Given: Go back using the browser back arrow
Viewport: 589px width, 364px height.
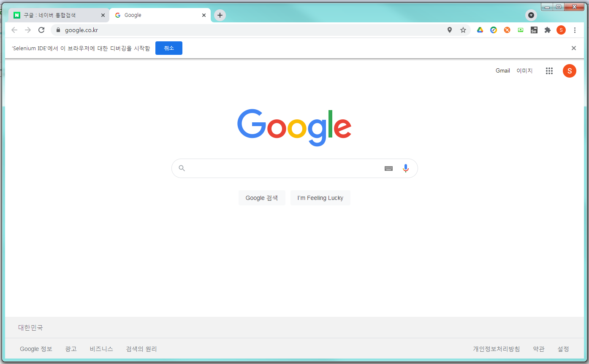Looking at the screenshot, I should (14, 30).
